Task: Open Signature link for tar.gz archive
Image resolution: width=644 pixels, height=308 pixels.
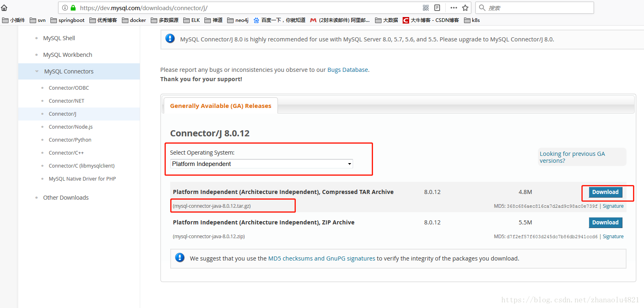Action: [x=613, y=206]
